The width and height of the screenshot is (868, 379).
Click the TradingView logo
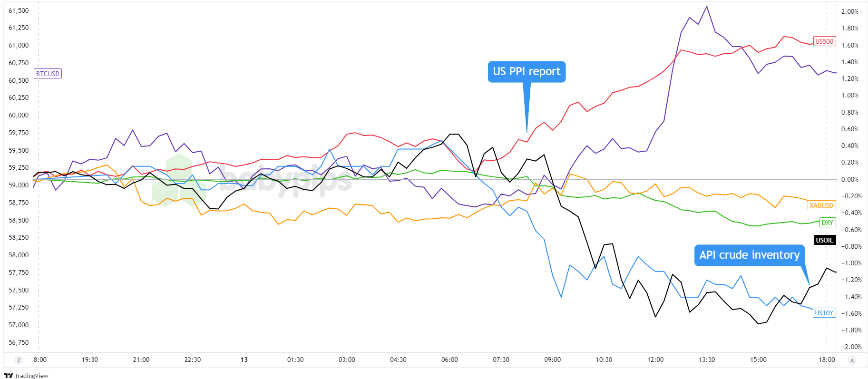click(x=26, y=376)
